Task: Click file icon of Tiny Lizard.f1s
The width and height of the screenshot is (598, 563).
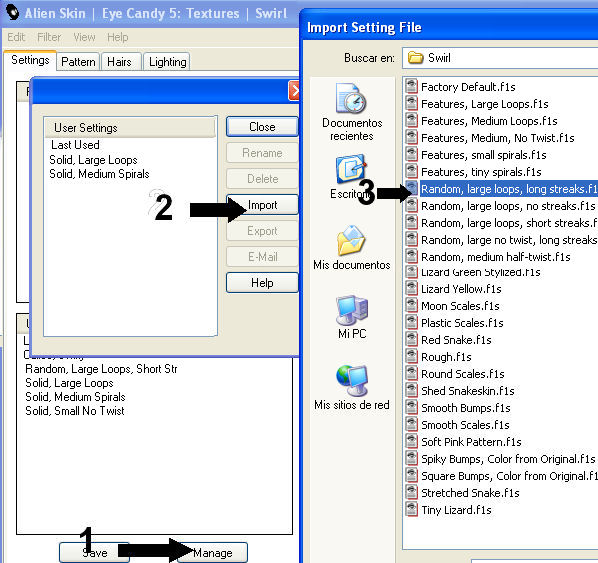Action: click(x=411, y=509)
